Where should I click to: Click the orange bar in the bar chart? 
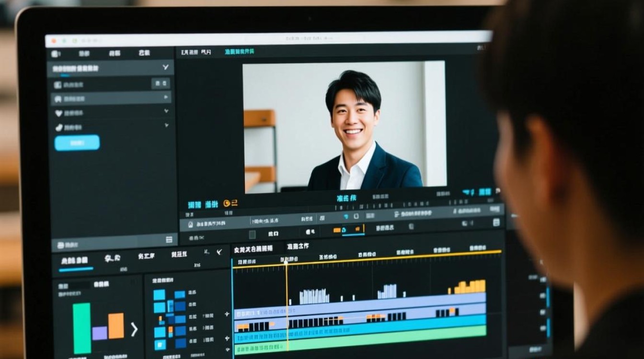[x=116, y=326]
